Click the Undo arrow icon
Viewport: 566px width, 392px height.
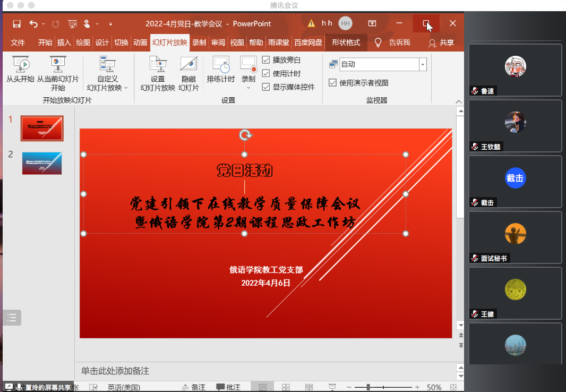click(33, 24)
